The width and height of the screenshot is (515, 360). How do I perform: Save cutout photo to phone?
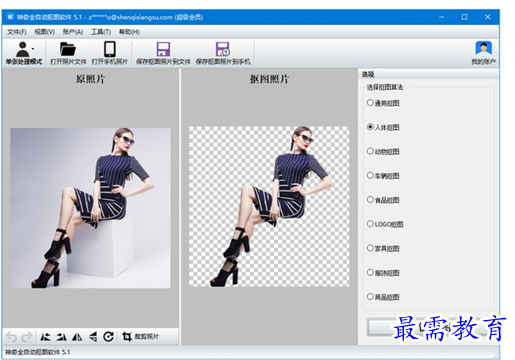(223, 53)
